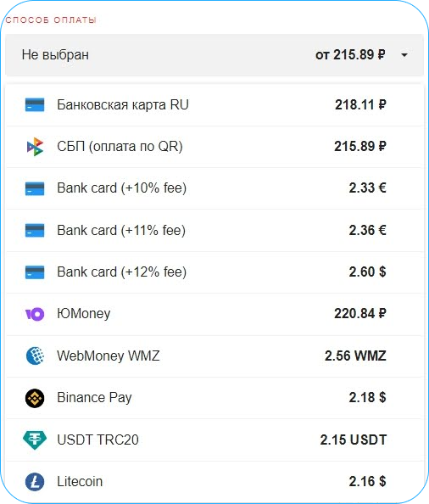The width and height of the screenshot is (429, 504).
Task: Click the Litecoin coin icon
Action: tap(35, 481)
